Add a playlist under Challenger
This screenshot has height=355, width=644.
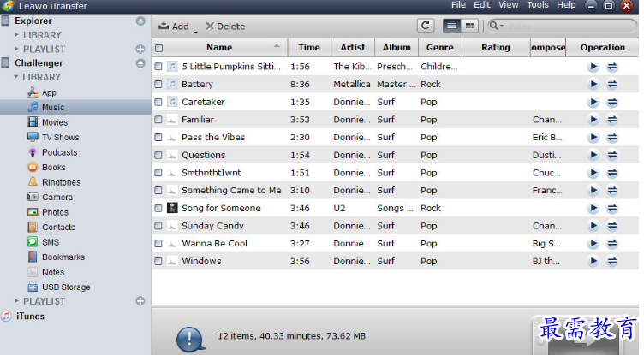(140, 301)
